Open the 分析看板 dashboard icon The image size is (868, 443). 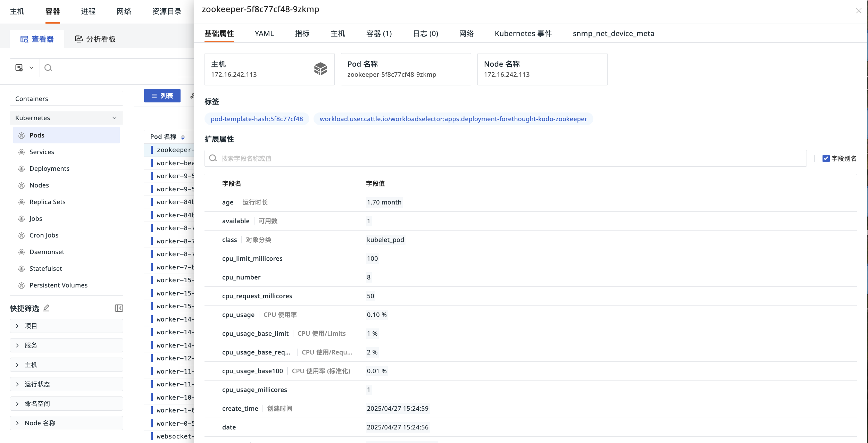[x=78, y=39]
